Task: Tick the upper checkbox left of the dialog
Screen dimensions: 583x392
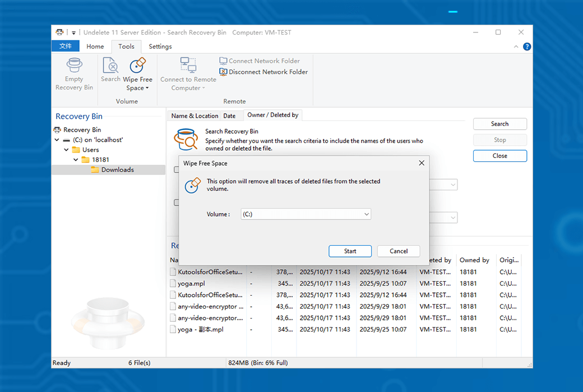Action: click(176, 170)
